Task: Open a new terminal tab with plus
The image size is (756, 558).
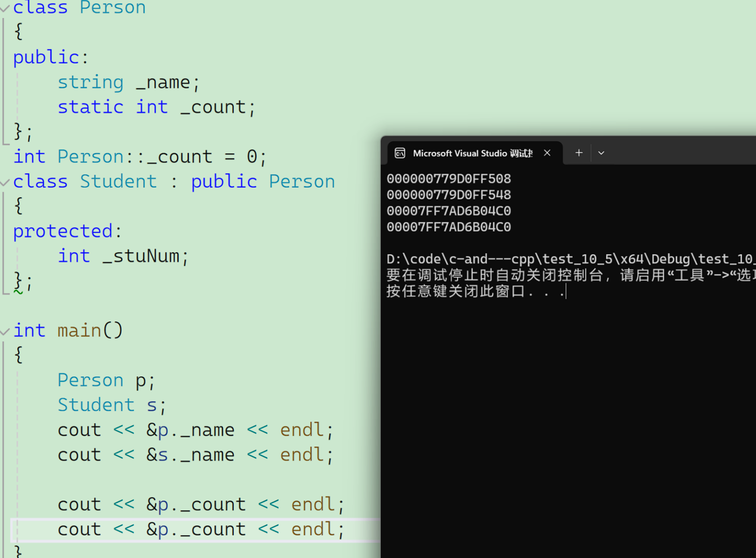Action: coord(578,153)
